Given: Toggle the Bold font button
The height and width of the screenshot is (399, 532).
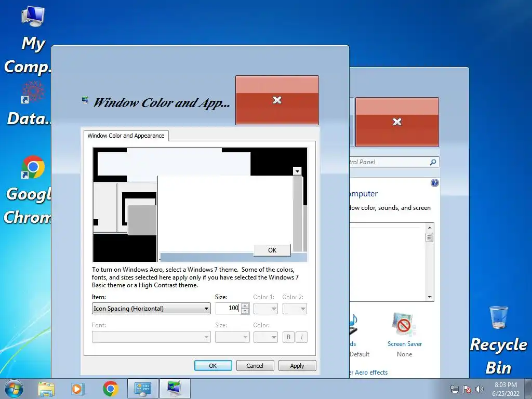Looking at the screenshot, I should pos(288,337).
